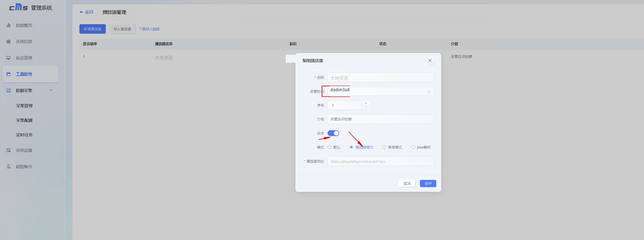Click the CMS logo in the sidebar
Screen dimensions: 644x240
click(19, 7)
